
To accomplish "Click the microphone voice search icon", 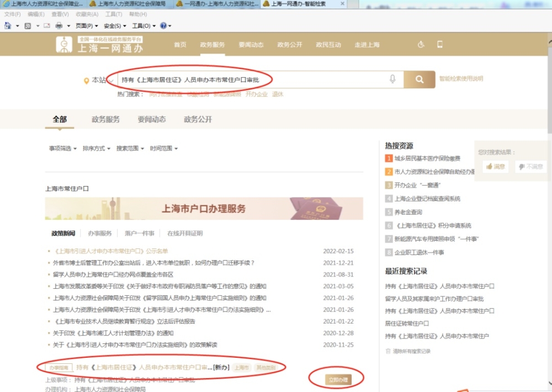I will (x=392, y=80).
